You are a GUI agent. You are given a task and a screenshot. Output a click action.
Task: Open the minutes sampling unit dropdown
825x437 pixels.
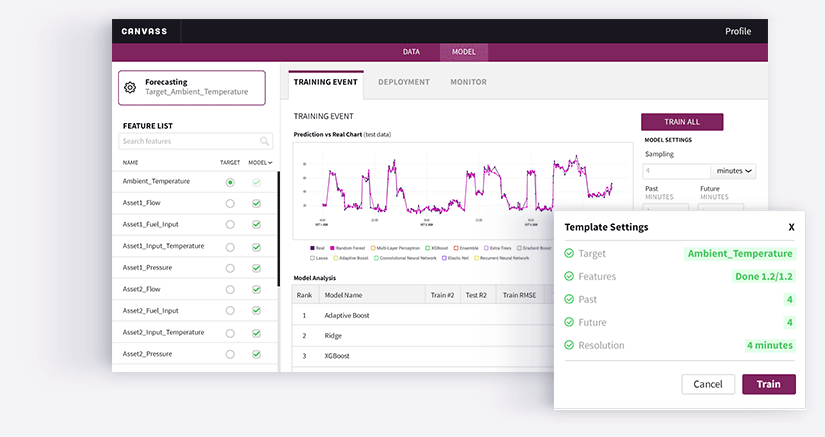click(x=734, y=171)
